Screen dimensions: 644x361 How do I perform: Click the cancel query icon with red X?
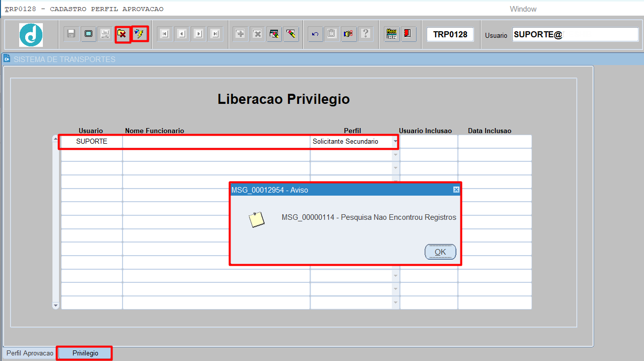122,34
